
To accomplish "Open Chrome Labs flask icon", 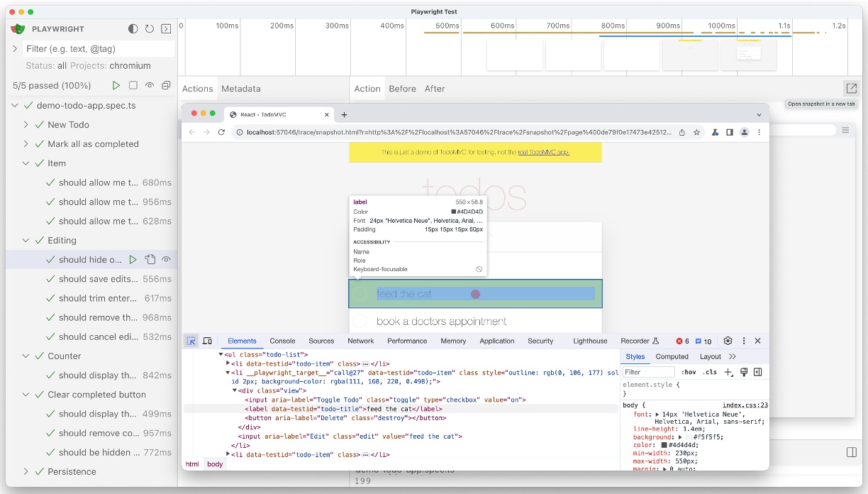I will point(716,132).
